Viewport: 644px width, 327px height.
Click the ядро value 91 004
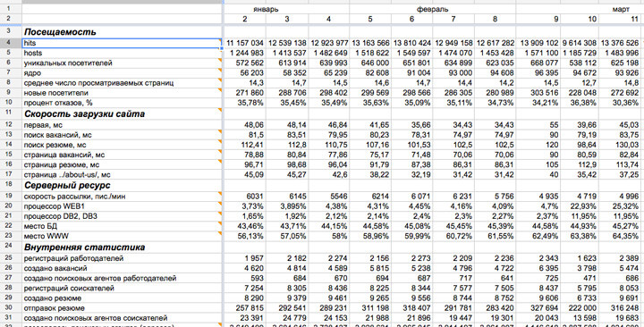pos(412,73)
